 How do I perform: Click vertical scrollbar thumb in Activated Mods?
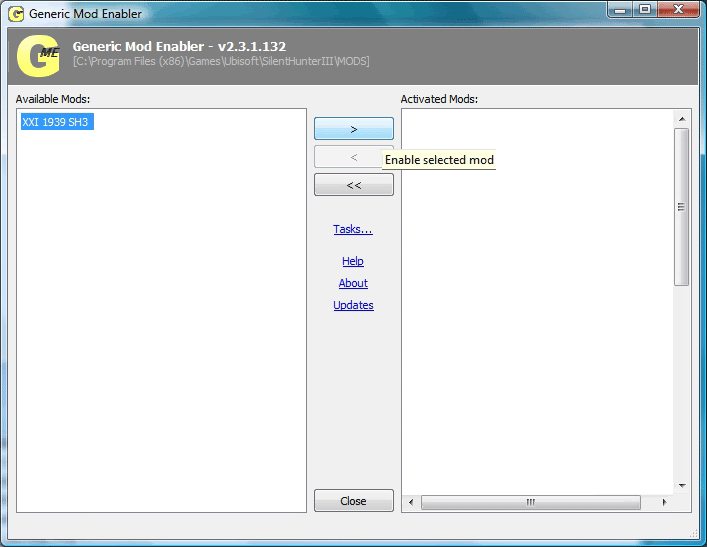tap(682, 207)
